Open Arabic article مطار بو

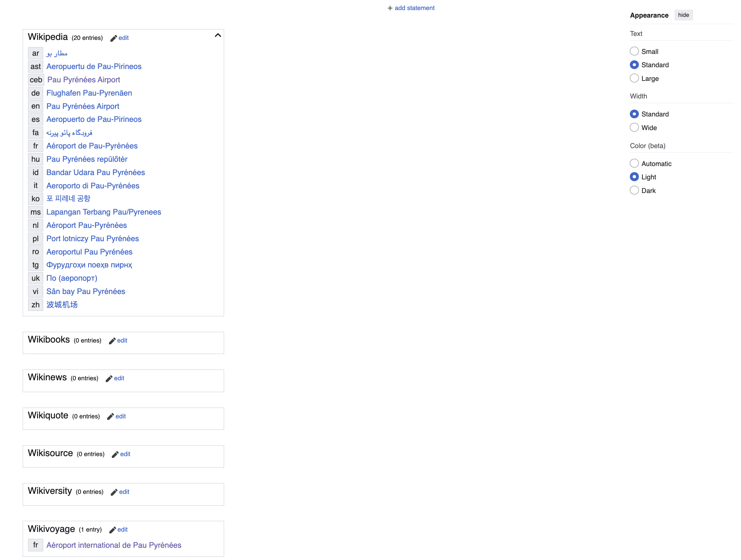click(57, 53)
